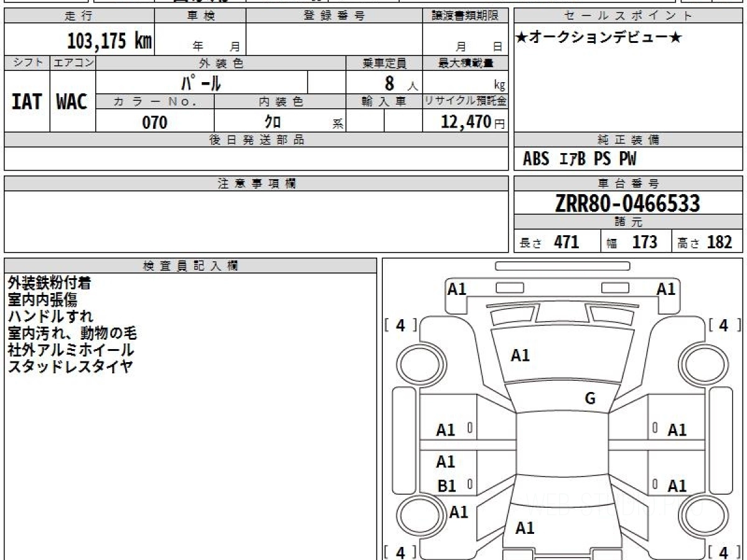Click the 車検 header cell
The height and width of the screenshot is (560, 747).
coord(200,16)
